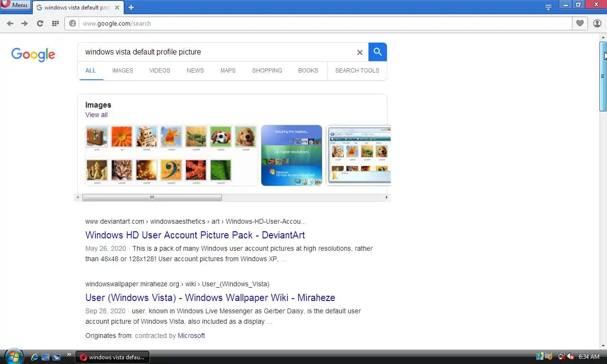Screen dimensions: 607x364
Task: Open the account pictures grid thumbnail
Action: pyautogui.click(x=171, y=155)
